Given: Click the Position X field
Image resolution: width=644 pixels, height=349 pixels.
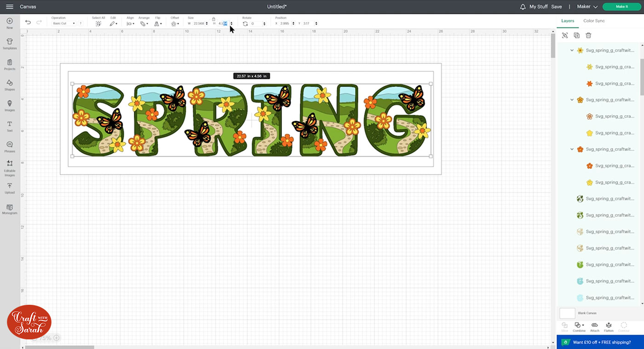Looking at the screenshot, I should coord(286,23).
